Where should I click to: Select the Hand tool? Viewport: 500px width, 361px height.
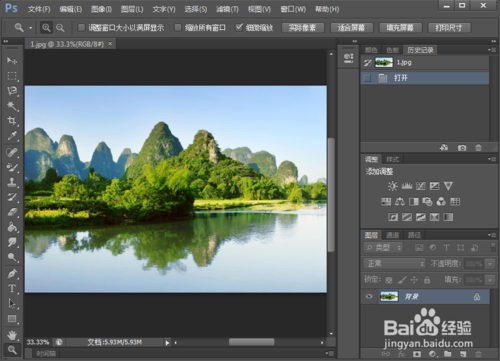click(12, 334)
